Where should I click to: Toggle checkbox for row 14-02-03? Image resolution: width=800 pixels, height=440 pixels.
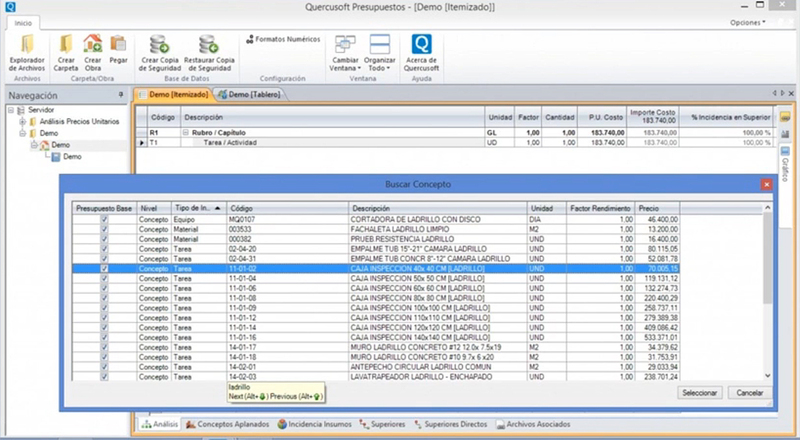(105, 377)
